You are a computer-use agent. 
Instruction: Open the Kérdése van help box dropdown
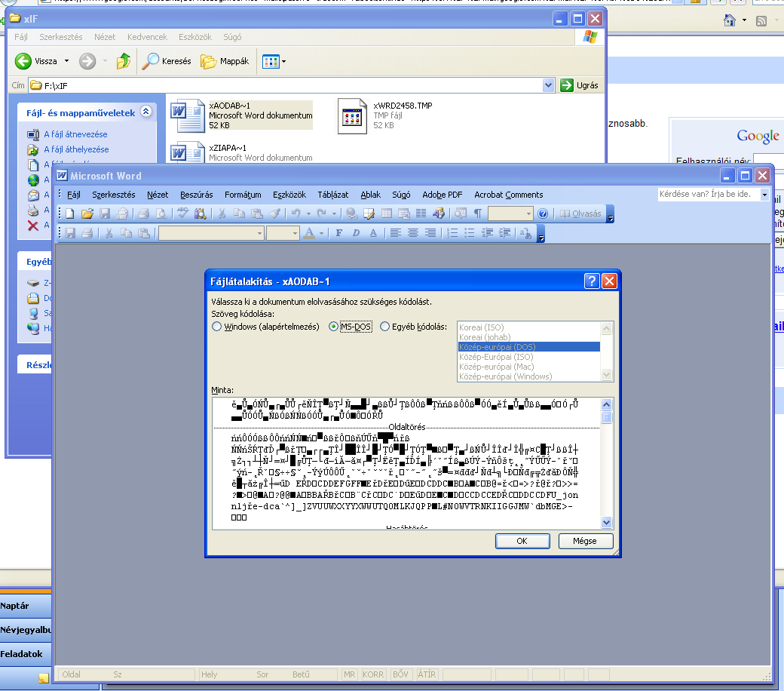764,195
